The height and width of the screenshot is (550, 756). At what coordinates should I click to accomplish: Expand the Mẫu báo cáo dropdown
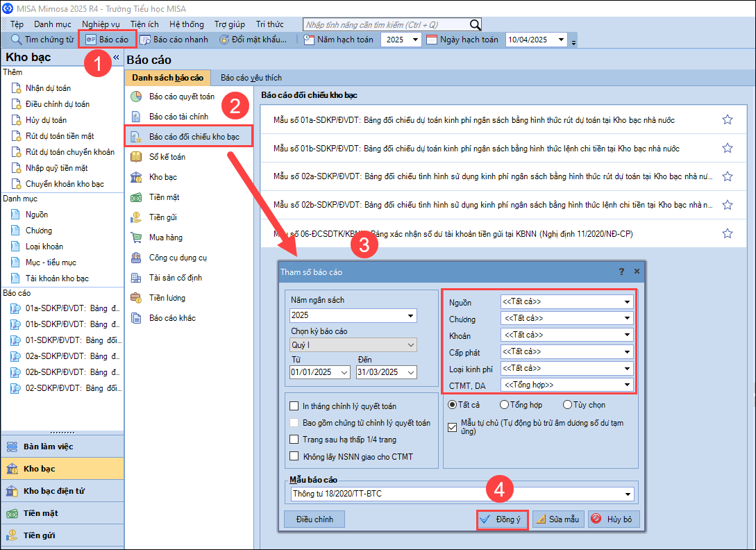[x=627, y=494]
